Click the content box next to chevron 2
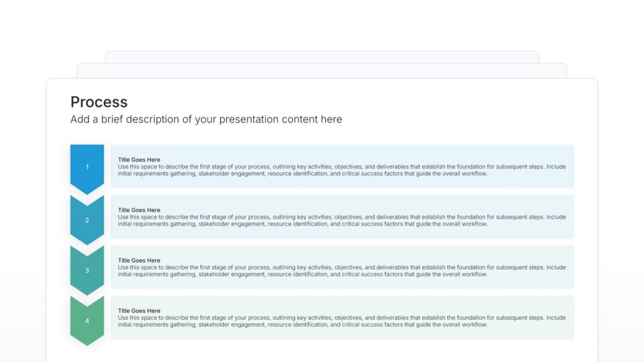Image resolution: width=644 pixels, height=362 pixels. pos(341,233)
